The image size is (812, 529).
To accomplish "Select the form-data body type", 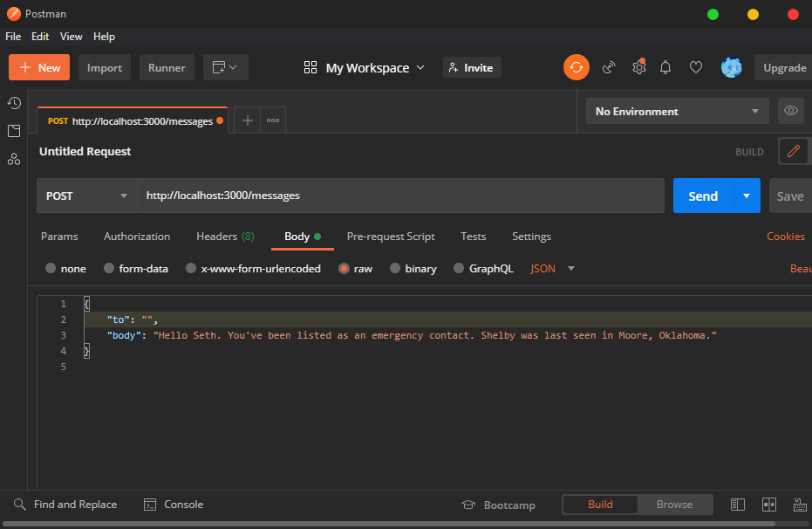I will (109, 268).
